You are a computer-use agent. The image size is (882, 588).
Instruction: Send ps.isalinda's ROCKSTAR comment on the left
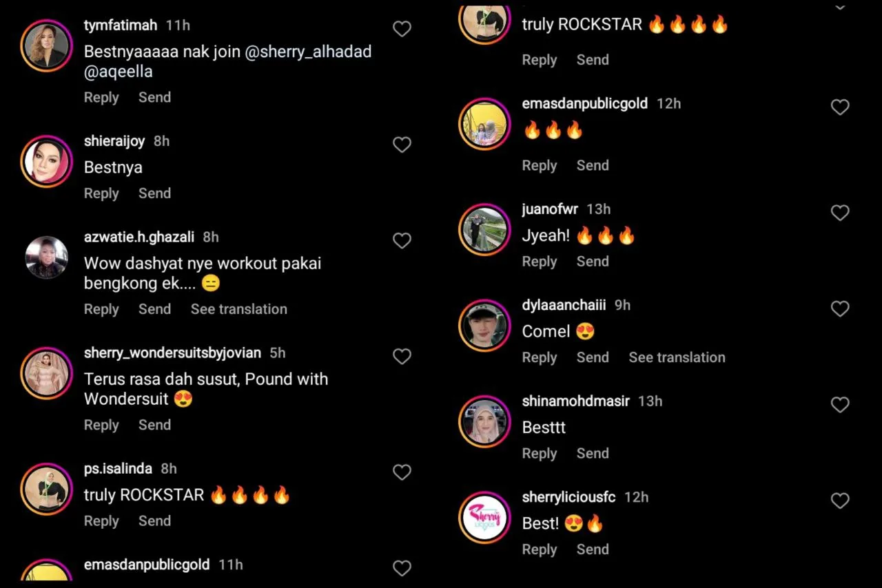(x=154, y=521)
